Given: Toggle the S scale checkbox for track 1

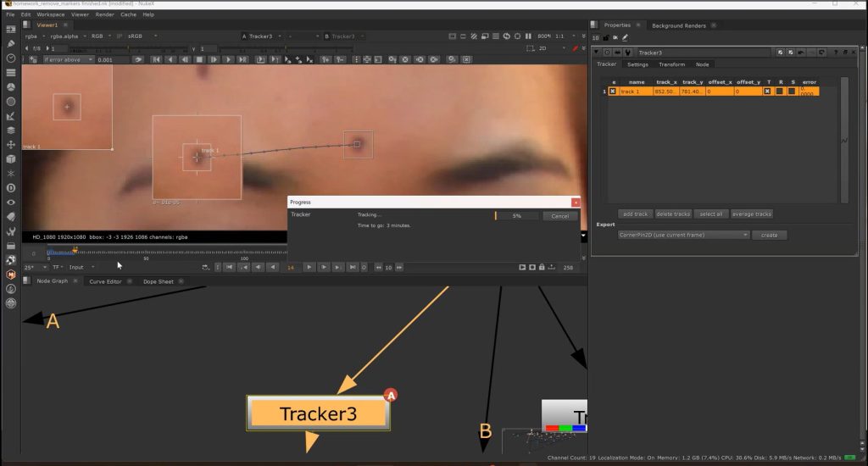Looking at the screenshot, I should (792, 92).
